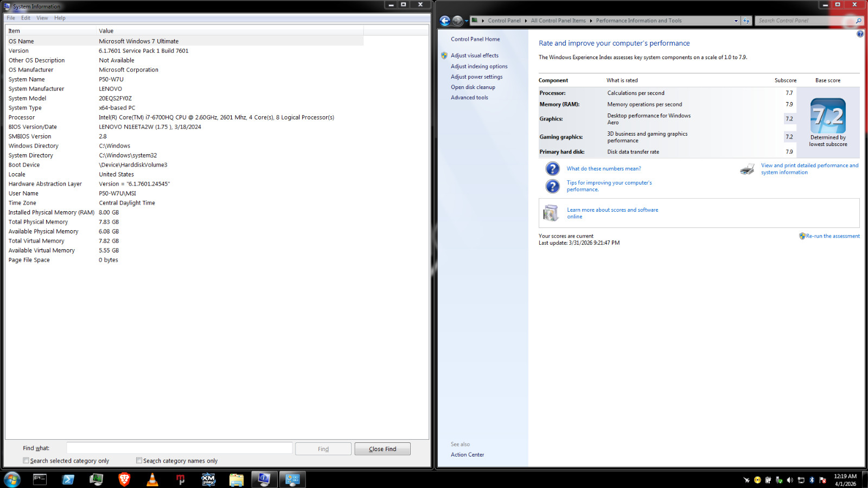This screenshot has height=488, width=868.
Task: Click the Close Find button
Action: pyautogui.click(x=382, y=449)
